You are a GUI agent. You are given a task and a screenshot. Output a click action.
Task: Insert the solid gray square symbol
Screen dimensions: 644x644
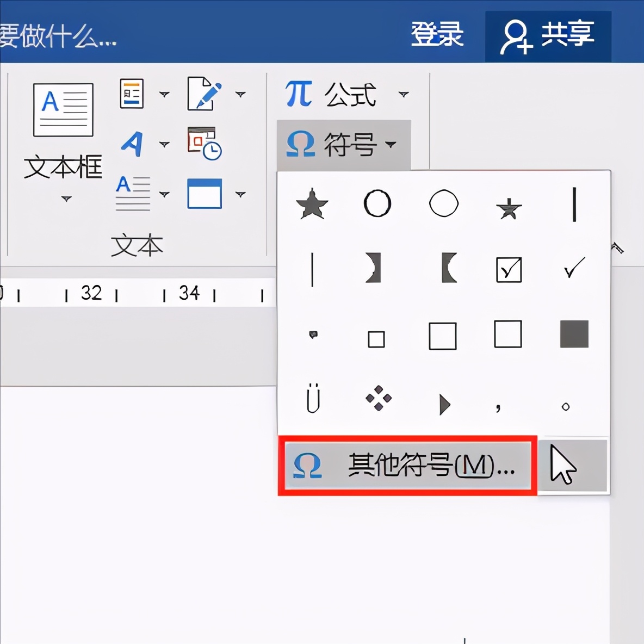click(x=574, y=334)
